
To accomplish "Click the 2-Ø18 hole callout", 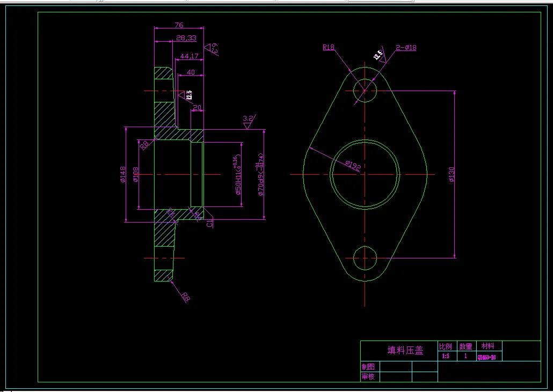I will point(406,48).
